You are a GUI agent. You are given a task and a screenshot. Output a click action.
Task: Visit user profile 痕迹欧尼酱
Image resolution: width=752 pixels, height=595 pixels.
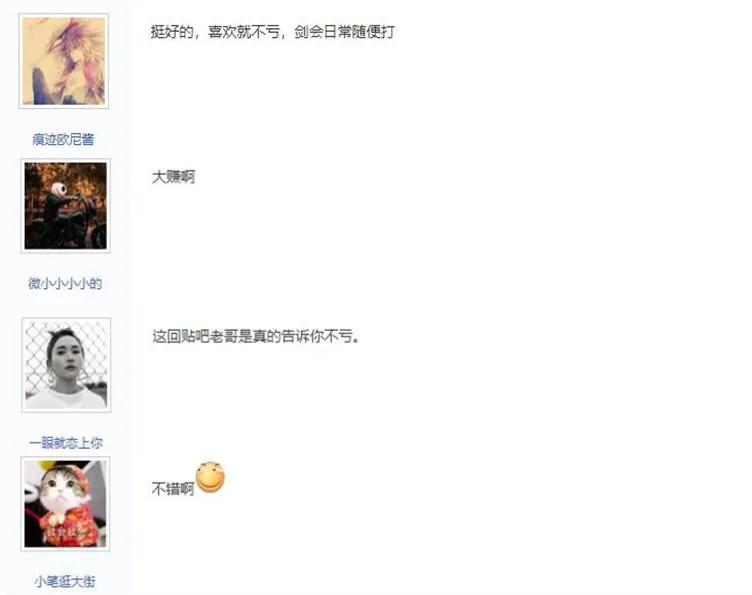click(63, 140)
